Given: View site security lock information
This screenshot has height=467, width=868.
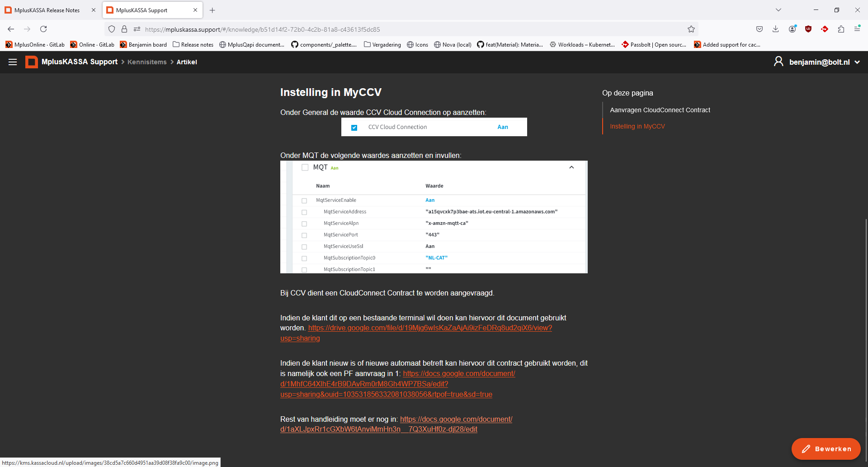Looking at the screenshot, I should pos(124,29).
